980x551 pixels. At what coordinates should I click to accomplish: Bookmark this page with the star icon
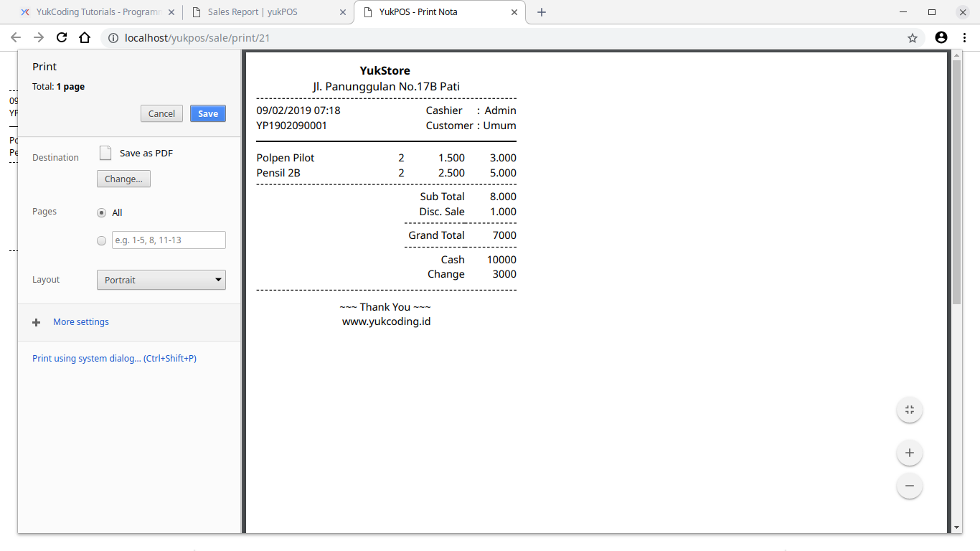click(x=913, y=38)
